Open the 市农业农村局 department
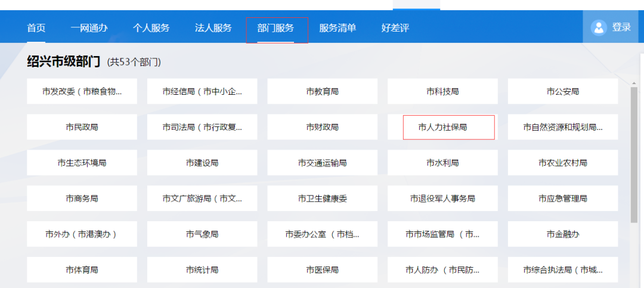The width and height of the screenshot is (644, 288). point(563,163)
